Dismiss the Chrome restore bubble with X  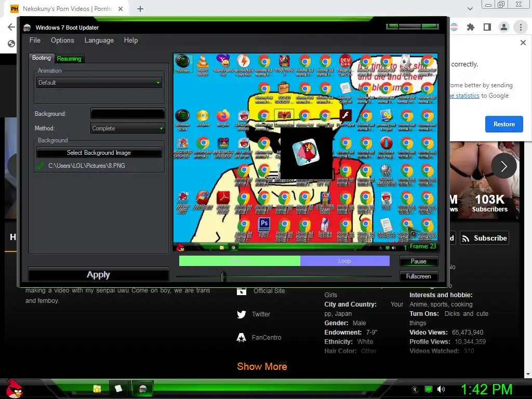[x=523, y=43]
